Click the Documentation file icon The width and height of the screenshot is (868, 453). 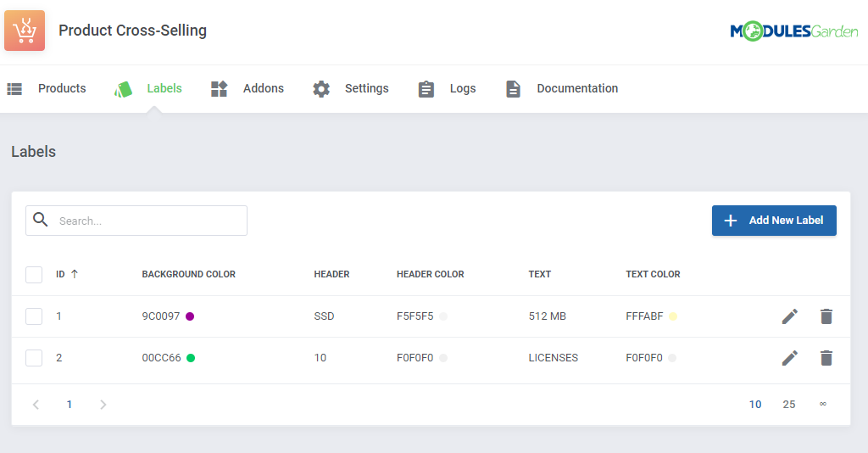tap(513, 88)
